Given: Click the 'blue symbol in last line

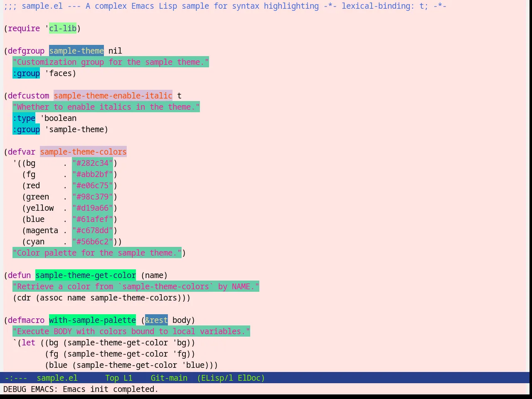Looking at the screenshot, I should click(x=193, y=365).
